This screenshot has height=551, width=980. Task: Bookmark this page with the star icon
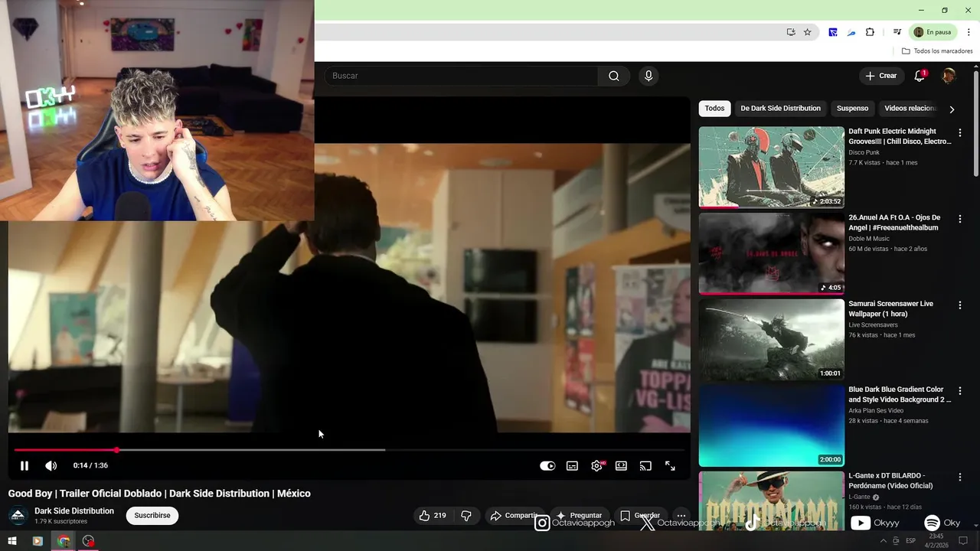pos(807,32)
